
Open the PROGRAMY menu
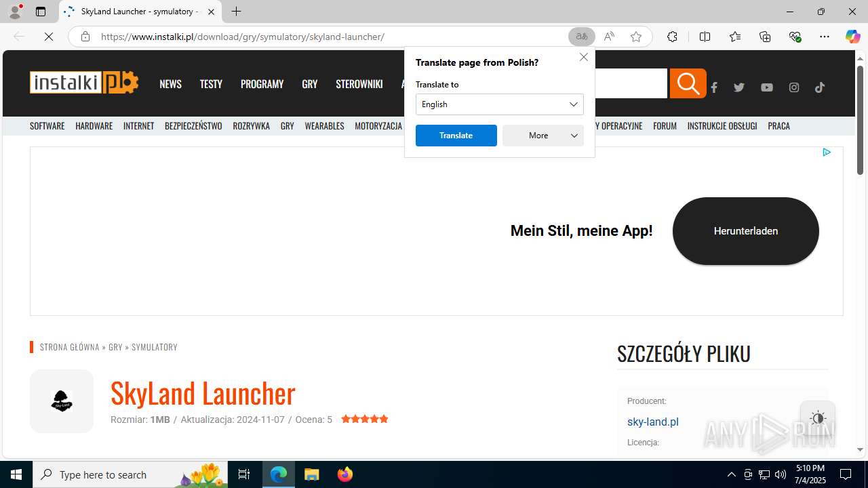262,84
